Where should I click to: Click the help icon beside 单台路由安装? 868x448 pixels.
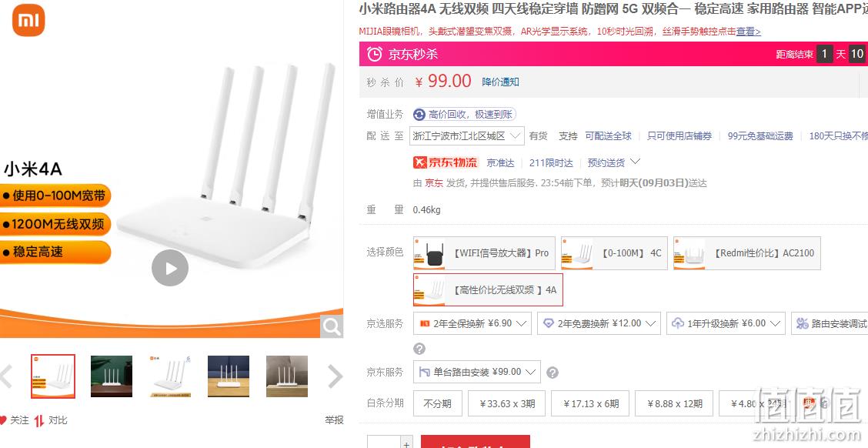[x=553, y=373]
